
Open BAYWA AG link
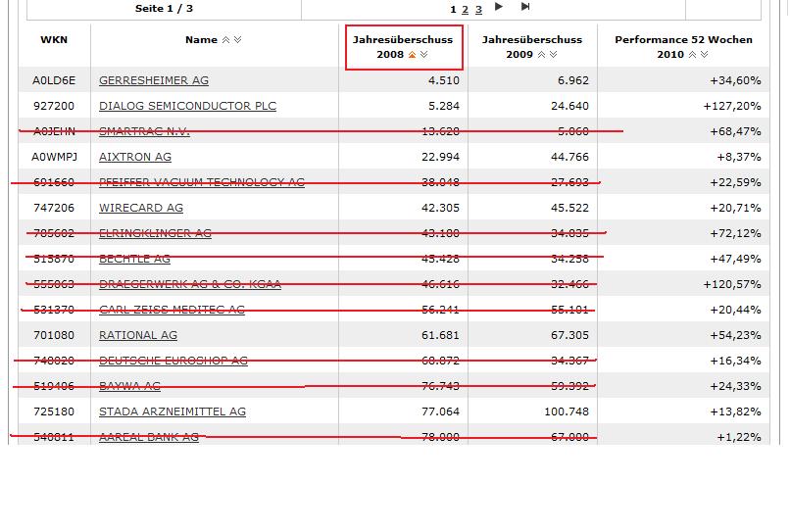click(129, 386)
